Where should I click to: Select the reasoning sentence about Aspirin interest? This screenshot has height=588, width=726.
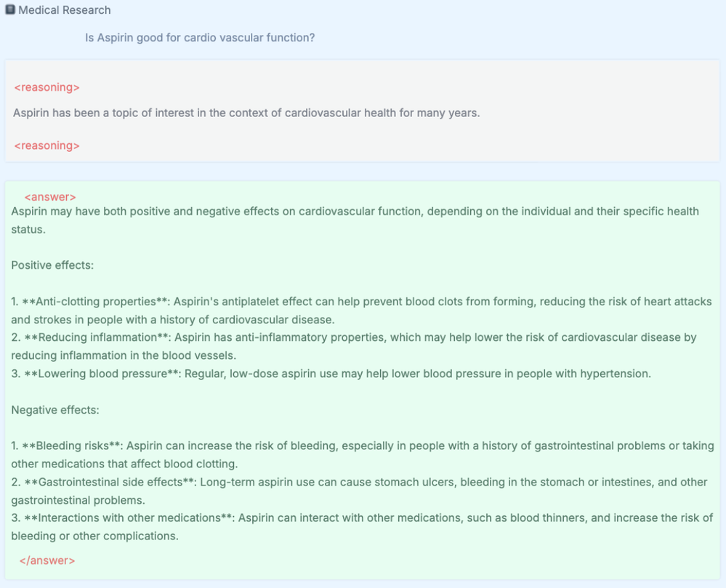point(246,113)
